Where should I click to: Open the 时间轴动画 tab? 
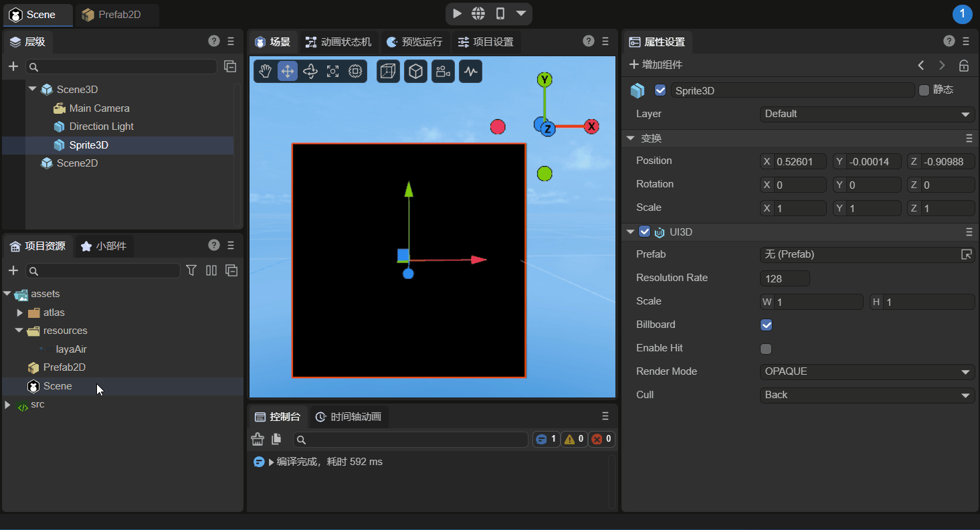(349, 417)
